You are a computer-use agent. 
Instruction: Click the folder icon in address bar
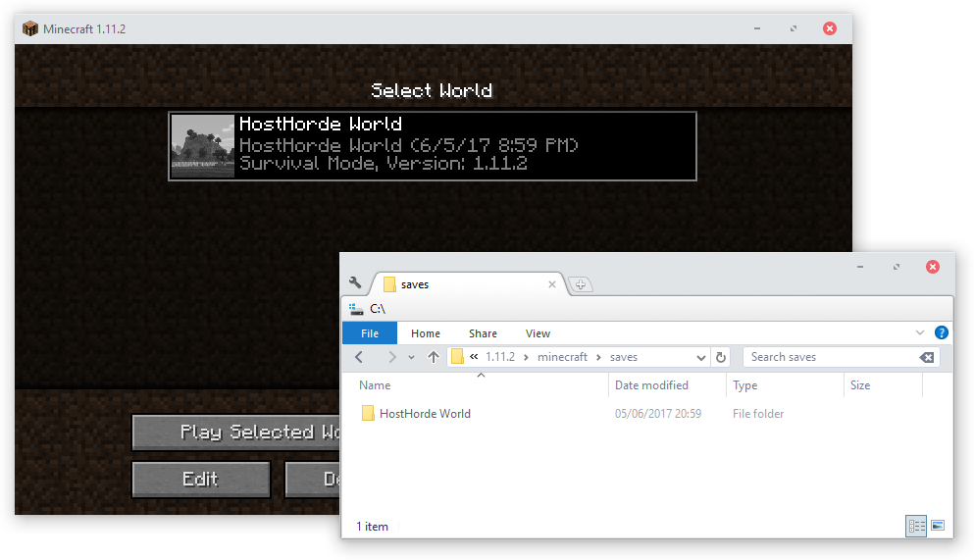click(457, 356)
